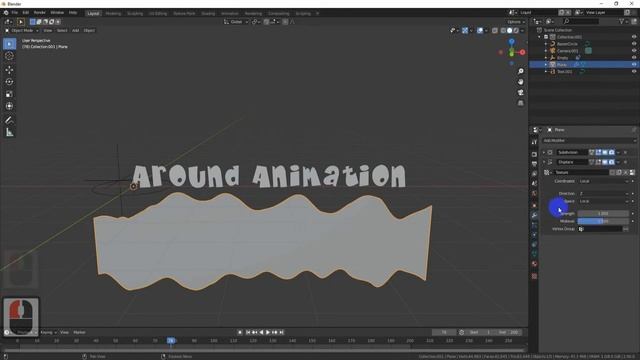Image resolution: width=640 pixels, height=360 pixels.
Task: Hide the Collection.001 with its eye icon
Action: pyautogui.click(x=634, y=37)
